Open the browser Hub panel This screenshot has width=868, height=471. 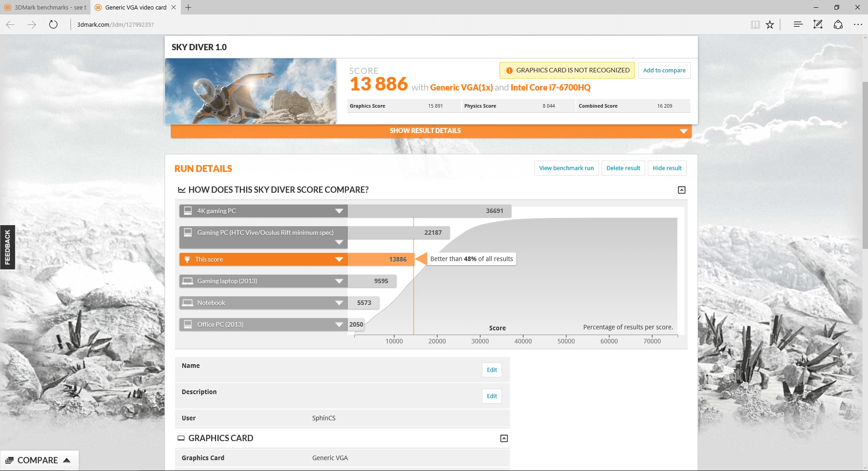(798, 24)
